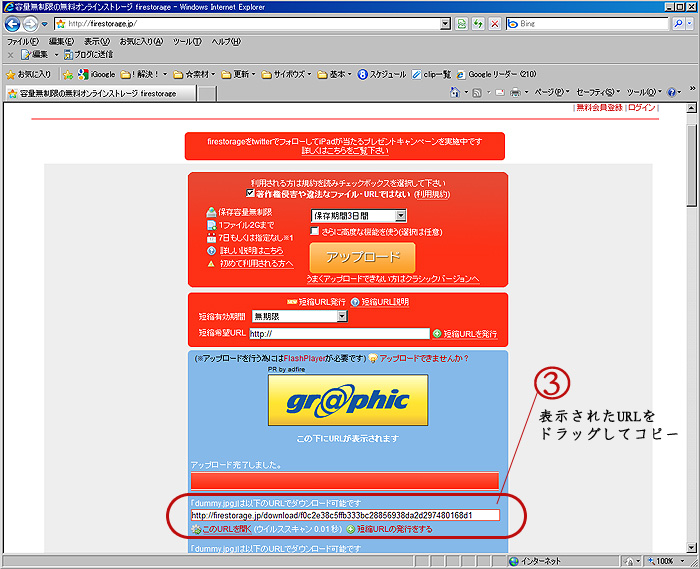Open the スケジュール favorite link
This screenshot has width=700, height=569.
[382, 74]
